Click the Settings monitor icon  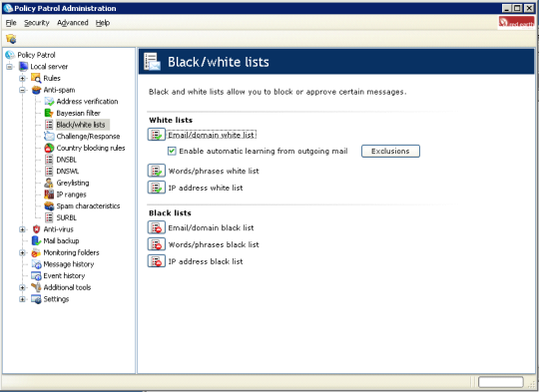pos(36,299)
